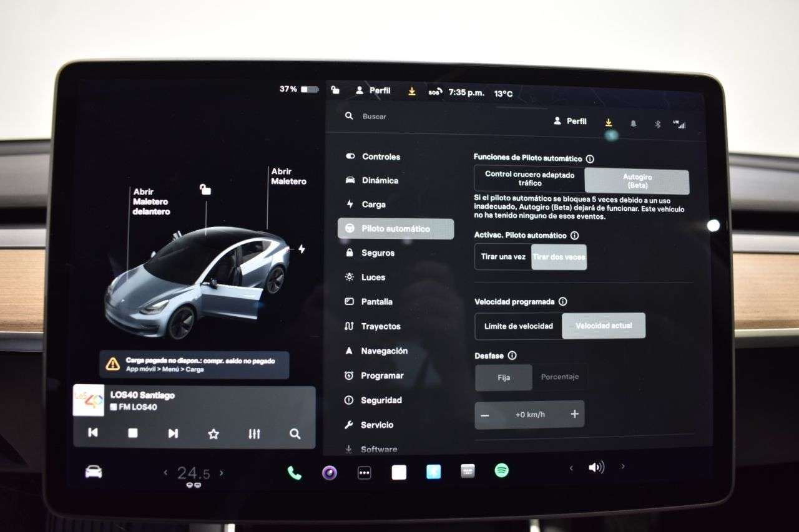Open the search magnifier in the media player
The height and width of the screenshot is (532, 799).
[x=294, y=433]
